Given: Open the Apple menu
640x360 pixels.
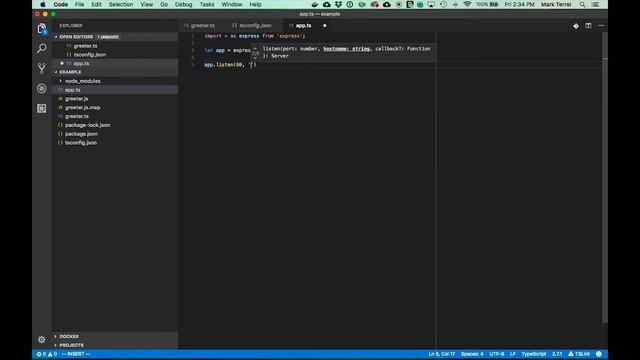Looking at the screenshot, I should coord(43,4).
